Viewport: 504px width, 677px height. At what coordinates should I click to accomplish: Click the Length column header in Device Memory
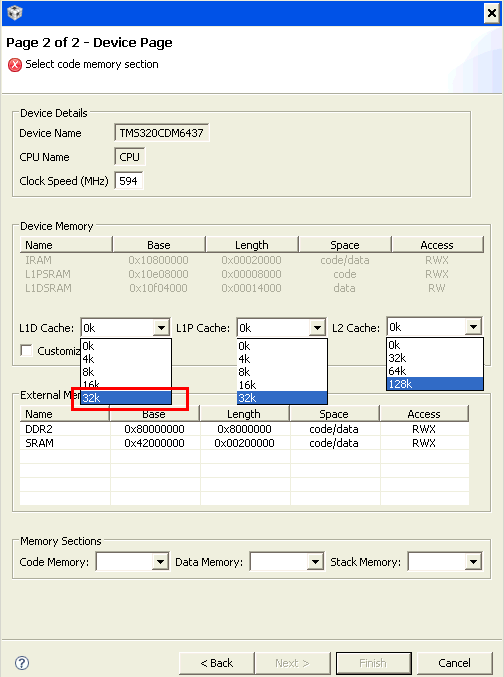[x=252, y=245]
